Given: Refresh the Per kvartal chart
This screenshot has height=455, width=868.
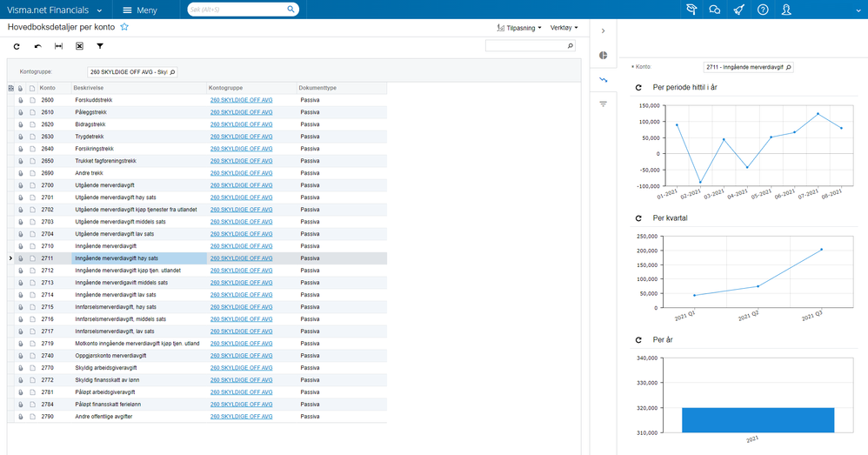Looking at the screenshot, I should coord(638,218).
